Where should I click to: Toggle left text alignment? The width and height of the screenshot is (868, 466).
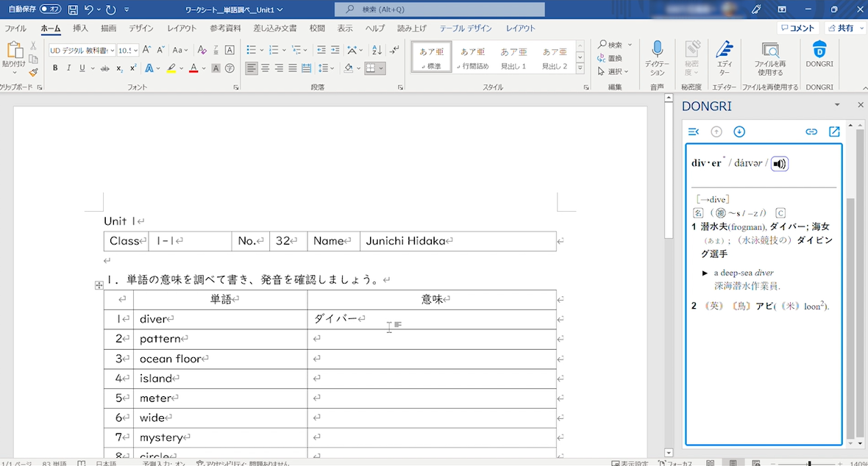[x=252, y=68]
